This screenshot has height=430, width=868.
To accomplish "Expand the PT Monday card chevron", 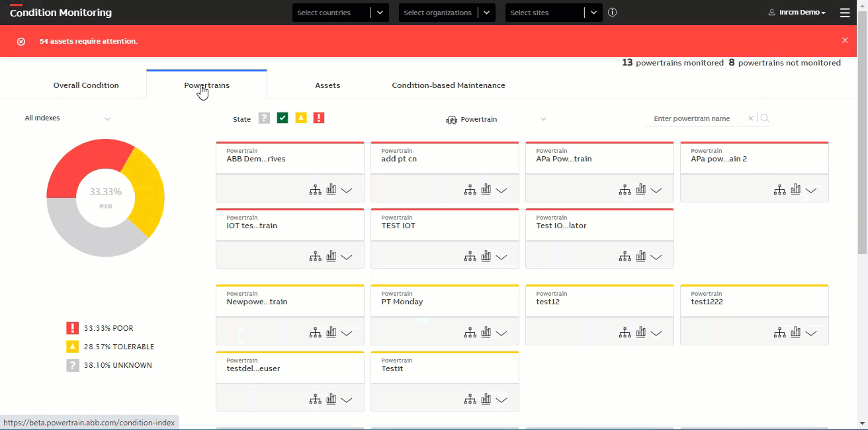I will point(501,333).
